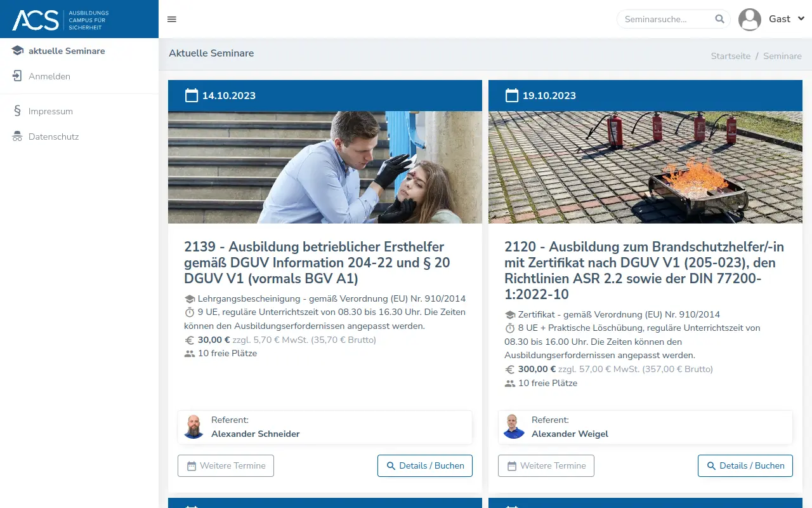Click Weitere Termine for seminar 2139
812x508 pixels.
coord(226,465)
